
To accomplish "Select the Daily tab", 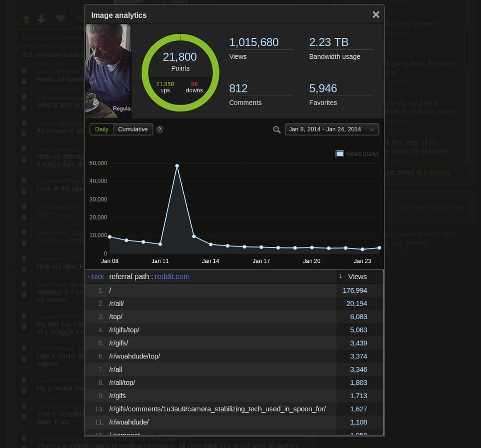I will coord(101,129).
